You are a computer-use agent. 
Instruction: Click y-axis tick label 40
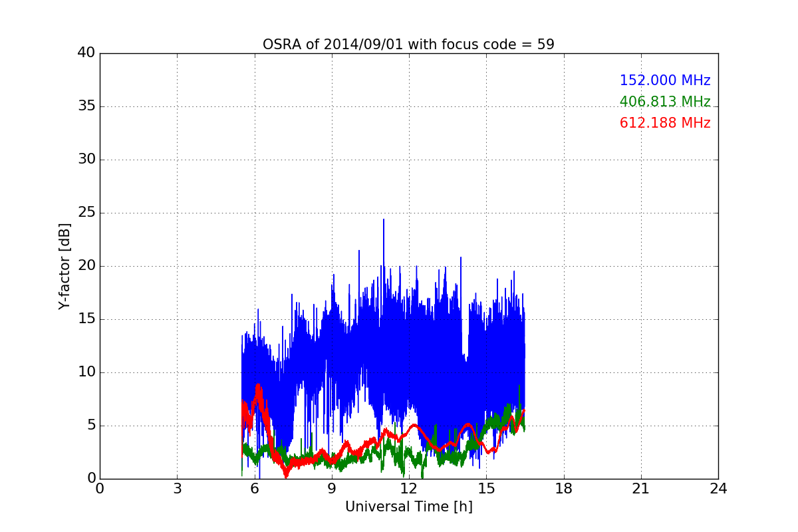pos(86,53)
